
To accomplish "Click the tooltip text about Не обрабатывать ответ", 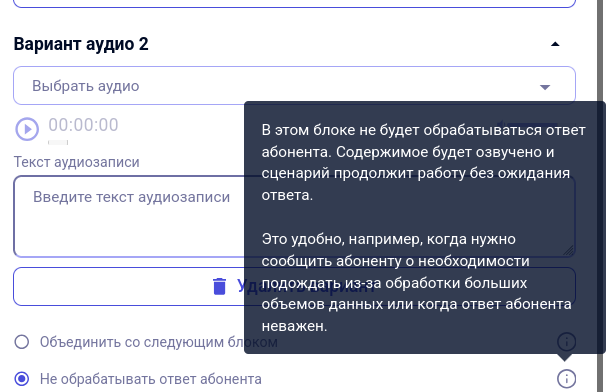I will (424, 228).
